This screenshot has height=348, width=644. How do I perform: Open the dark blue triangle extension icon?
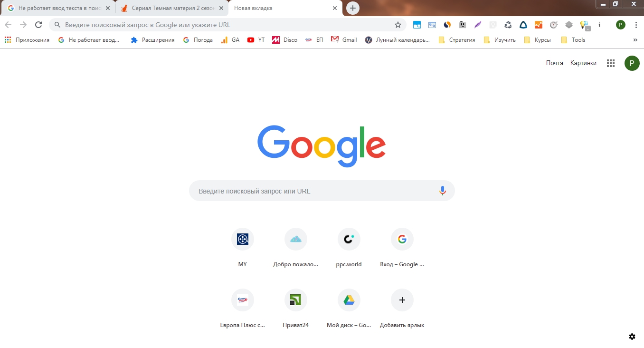coord(523,25)
